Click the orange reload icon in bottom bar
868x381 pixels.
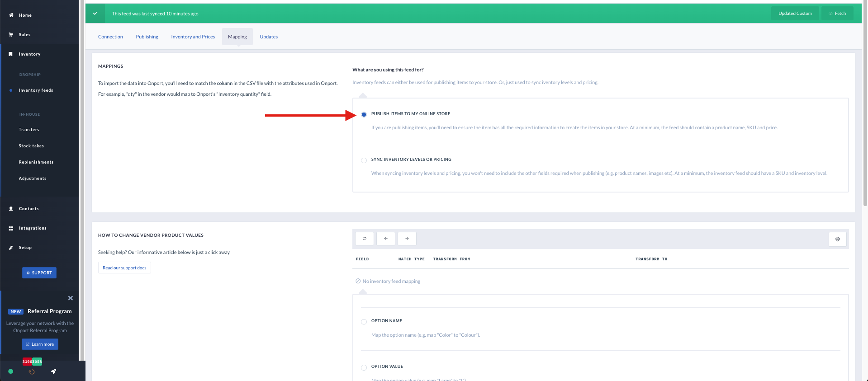point(32,372)
